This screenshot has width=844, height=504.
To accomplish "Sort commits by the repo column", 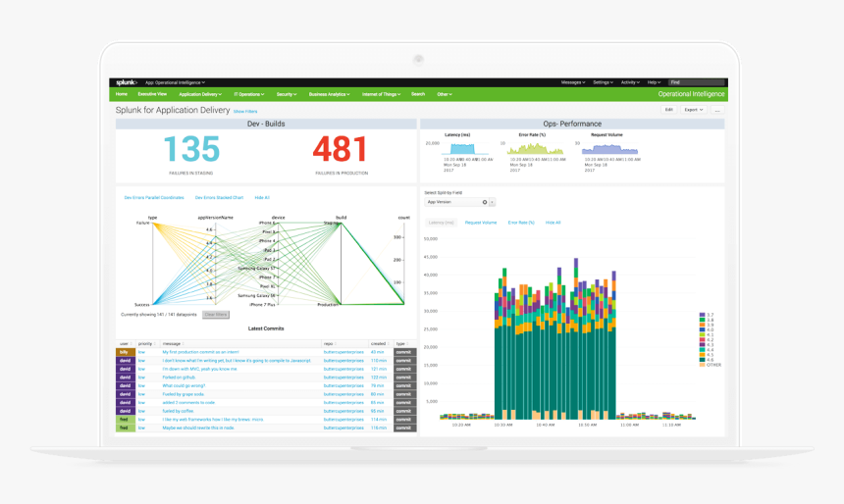I will 330,344.
